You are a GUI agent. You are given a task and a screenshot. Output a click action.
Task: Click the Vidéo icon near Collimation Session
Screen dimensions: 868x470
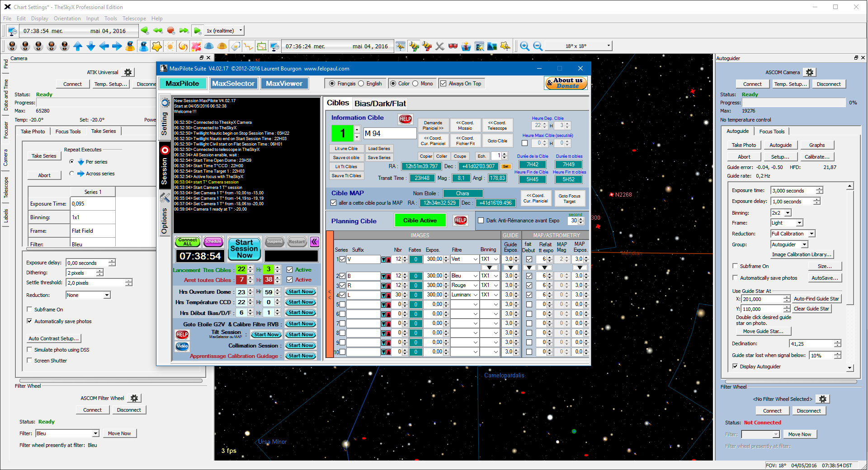coord(182,346)
